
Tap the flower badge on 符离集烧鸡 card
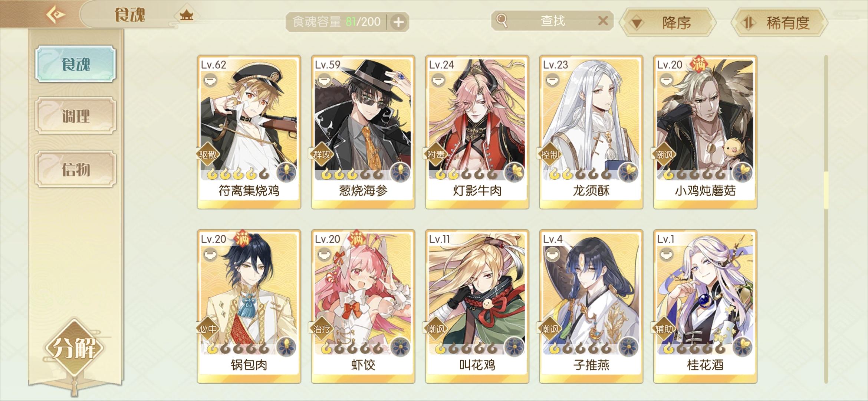pyautogui.click(x=287, y=172)
